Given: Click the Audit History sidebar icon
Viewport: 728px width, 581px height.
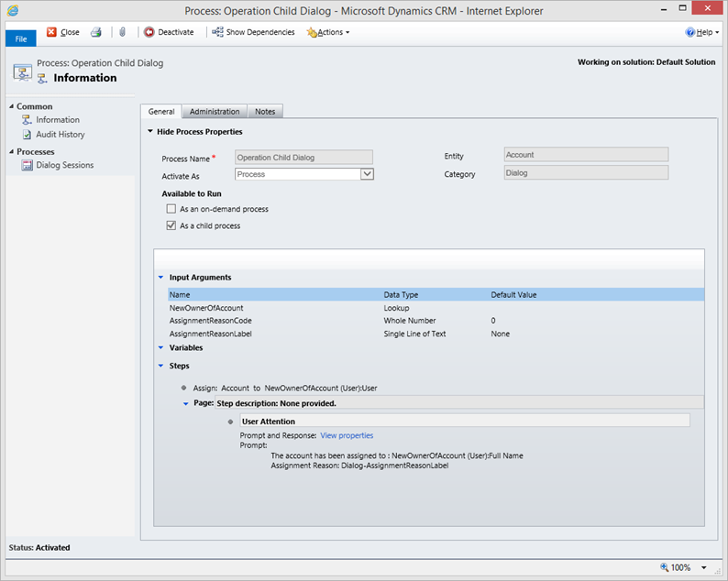Looking at the screenshot, I should [27, 135].
